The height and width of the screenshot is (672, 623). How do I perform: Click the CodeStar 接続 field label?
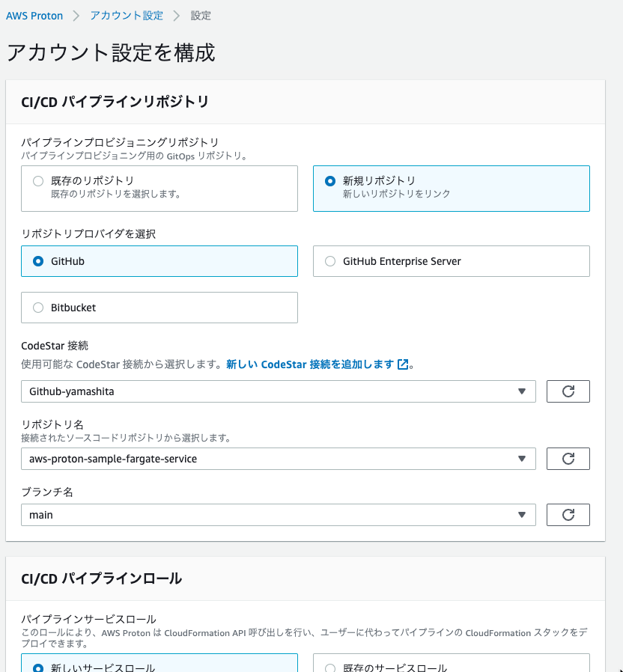tap(55, 346)
